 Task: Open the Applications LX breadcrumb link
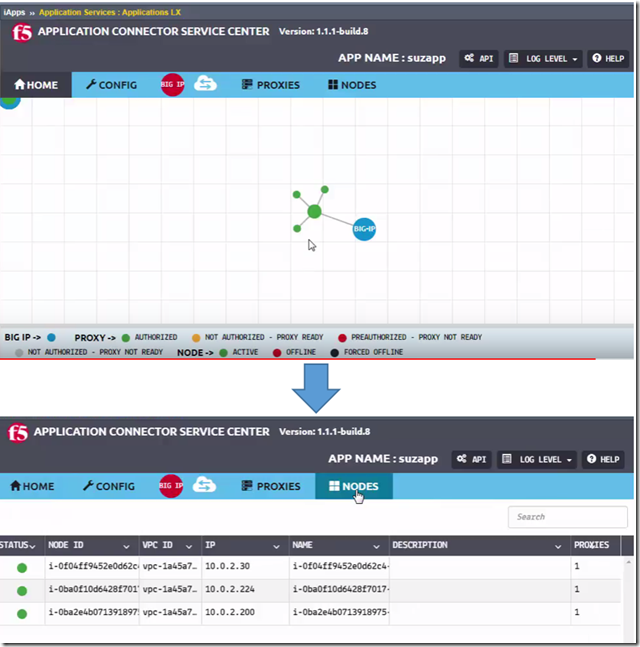(x=124, y=12)
